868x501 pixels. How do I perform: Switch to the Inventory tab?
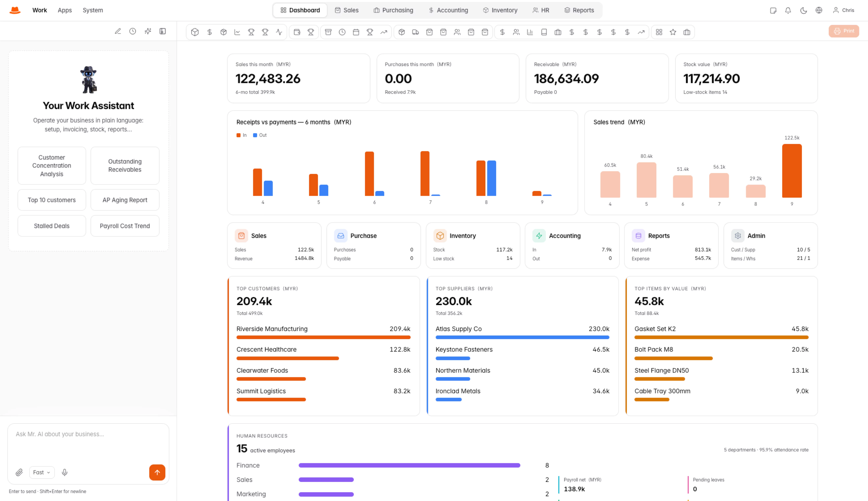(500, 10)
